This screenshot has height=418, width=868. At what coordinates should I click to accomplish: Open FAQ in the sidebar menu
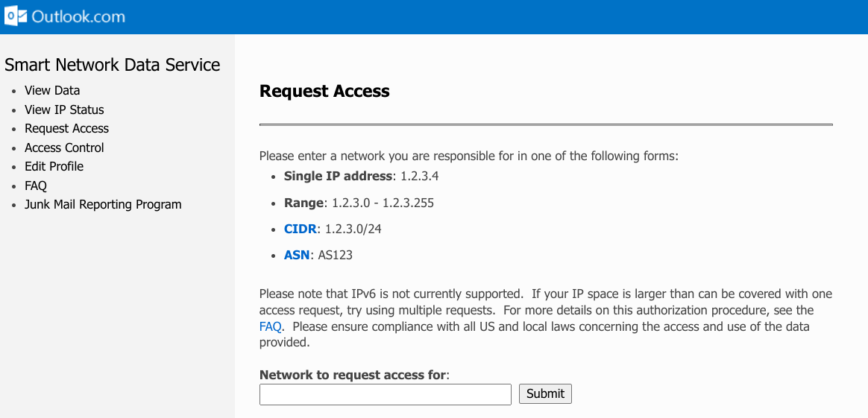click(x=36, y=186)
